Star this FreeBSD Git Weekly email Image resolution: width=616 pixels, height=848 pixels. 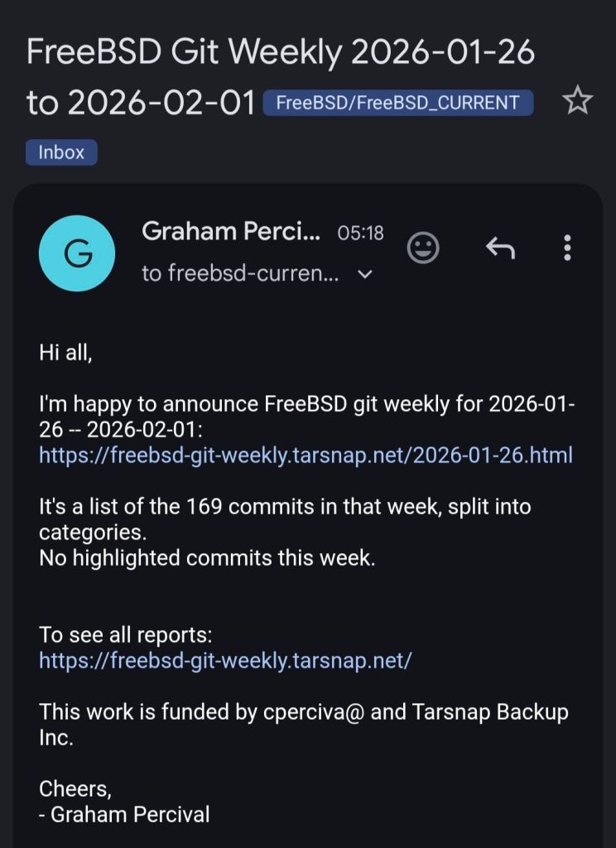[x=577, y=102]
